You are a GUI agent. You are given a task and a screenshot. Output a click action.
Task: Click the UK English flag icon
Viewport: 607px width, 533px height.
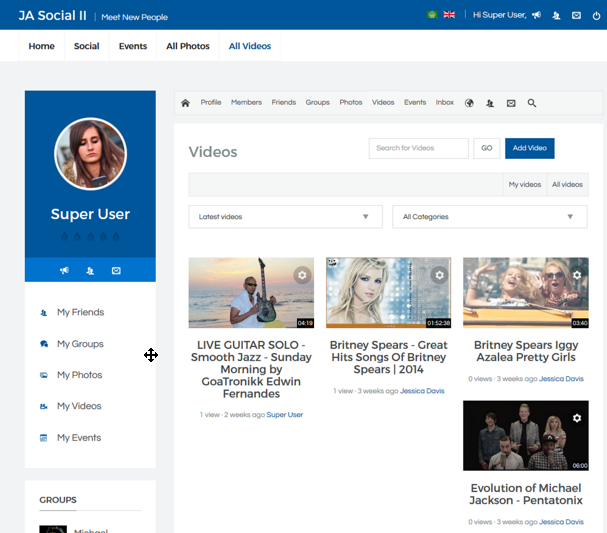449,15
